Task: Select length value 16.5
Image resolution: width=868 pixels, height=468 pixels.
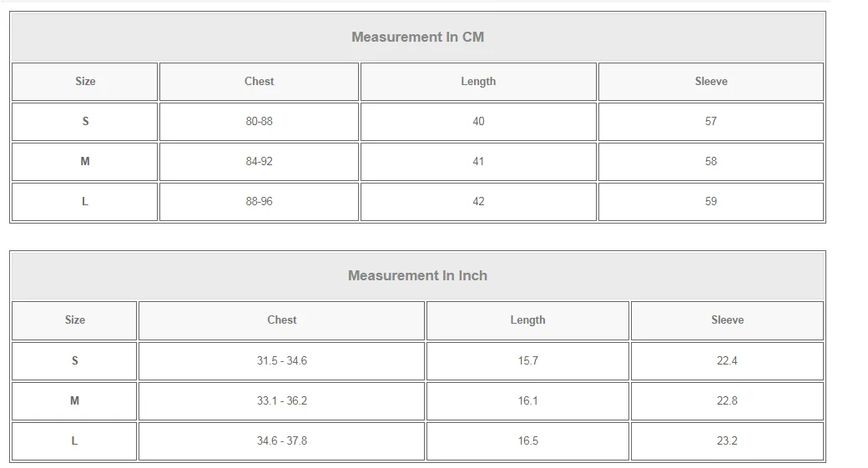Action: (x=527, y=440)
